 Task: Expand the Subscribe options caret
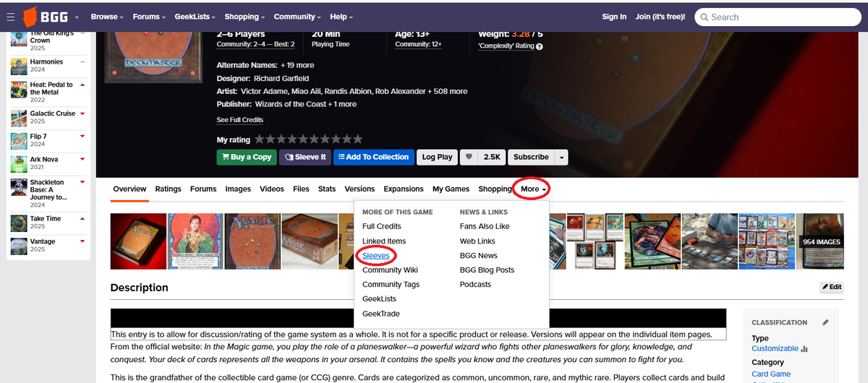[562, 157]
